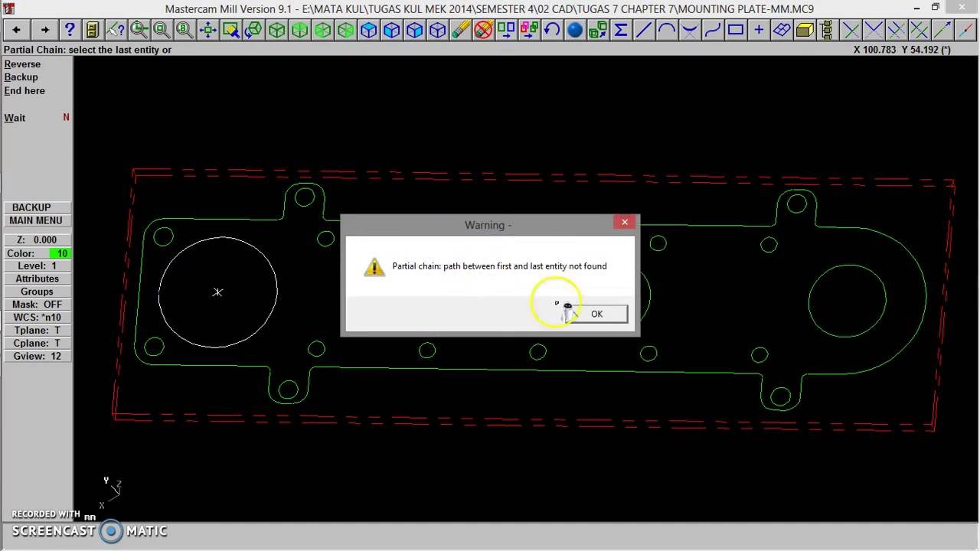Return to MAIN MENU
Screen dimensions: 980x551
(x=37, y=220)
